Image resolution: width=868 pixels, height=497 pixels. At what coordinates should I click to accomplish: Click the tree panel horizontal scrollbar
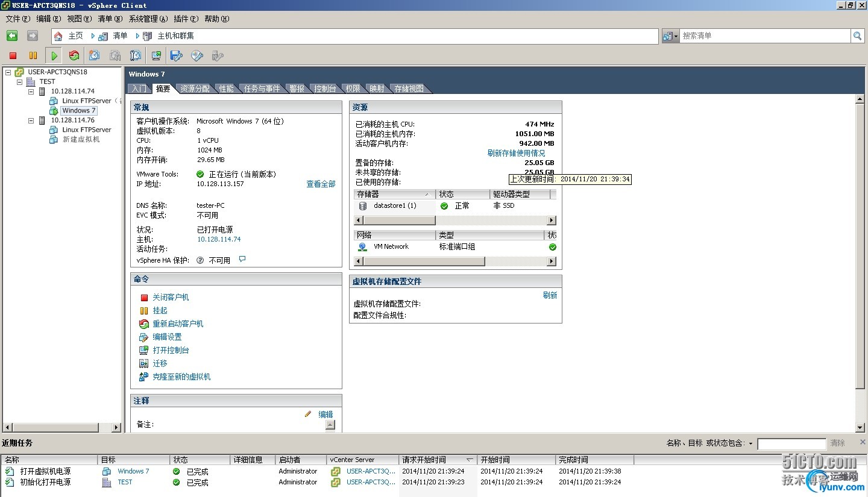click(62, 427)
